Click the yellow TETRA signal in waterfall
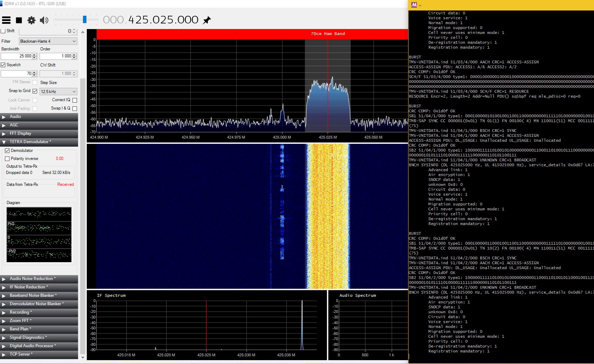The height and width of the screenshot is (364, 594). click(328, 216)
